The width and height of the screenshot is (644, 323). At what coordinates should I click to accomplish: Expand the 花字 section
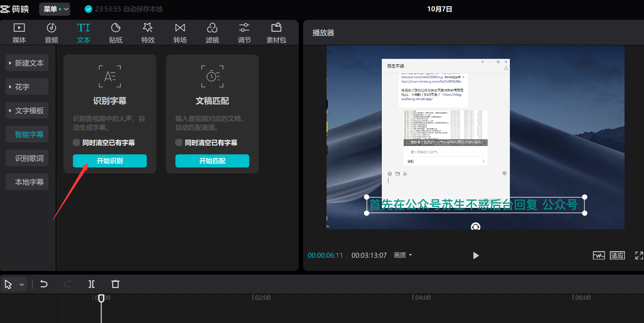[27, 87]
